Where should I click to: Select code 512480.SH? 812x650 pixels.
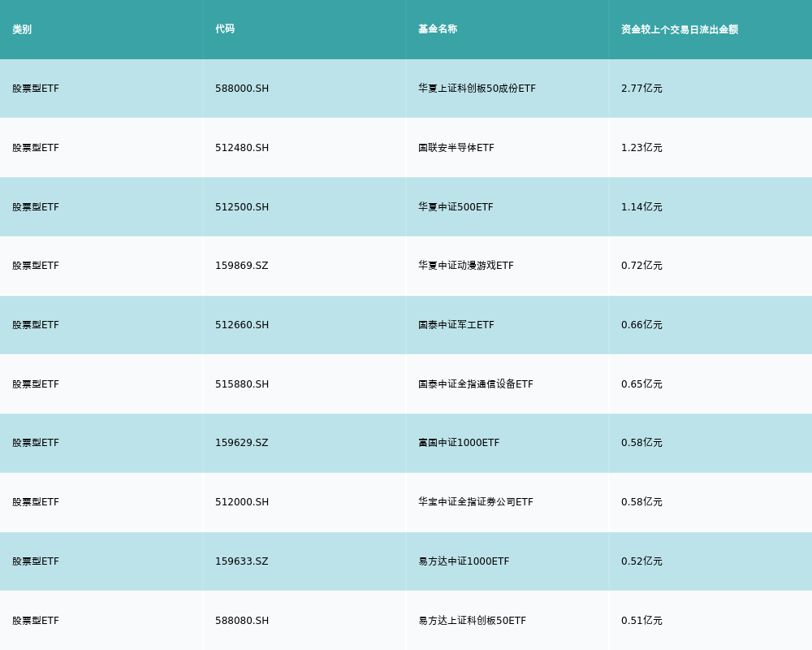pos(242,148)
